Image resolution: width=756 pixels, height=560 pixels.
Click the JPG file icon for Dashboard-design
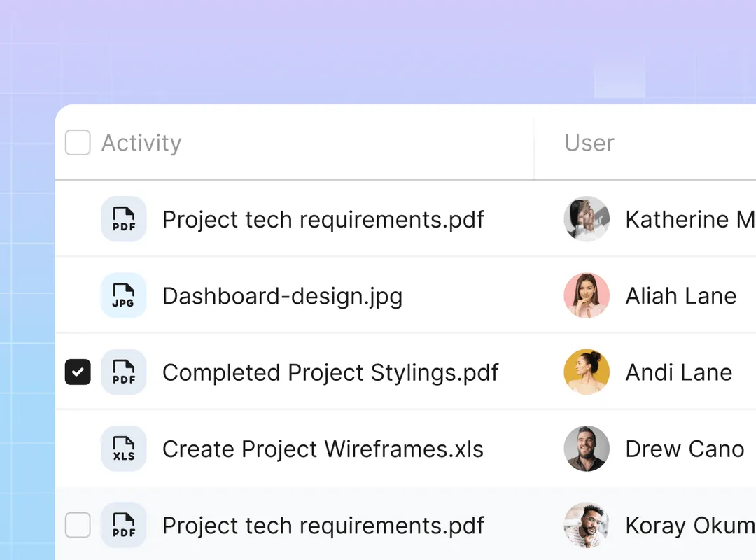click(x=123, y=295)
